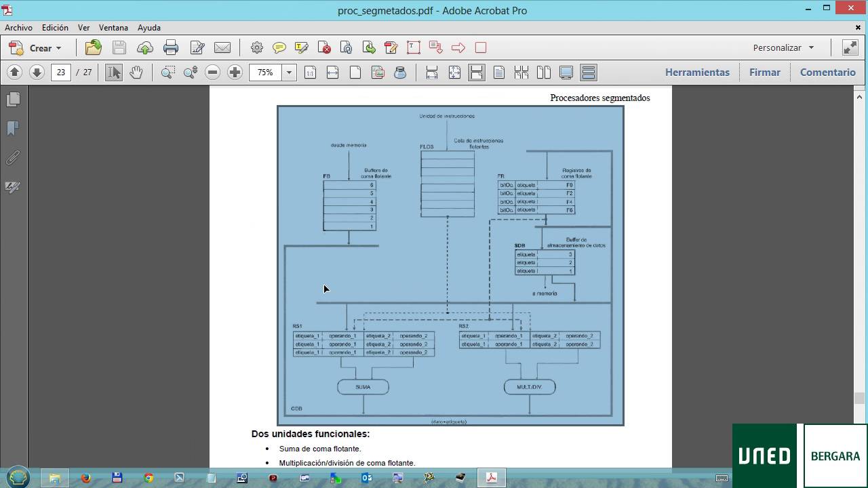Open the zoom percentage dropdown
Image resolution: width=868 pixels, height=488 pixels.
tap(289, 72)
